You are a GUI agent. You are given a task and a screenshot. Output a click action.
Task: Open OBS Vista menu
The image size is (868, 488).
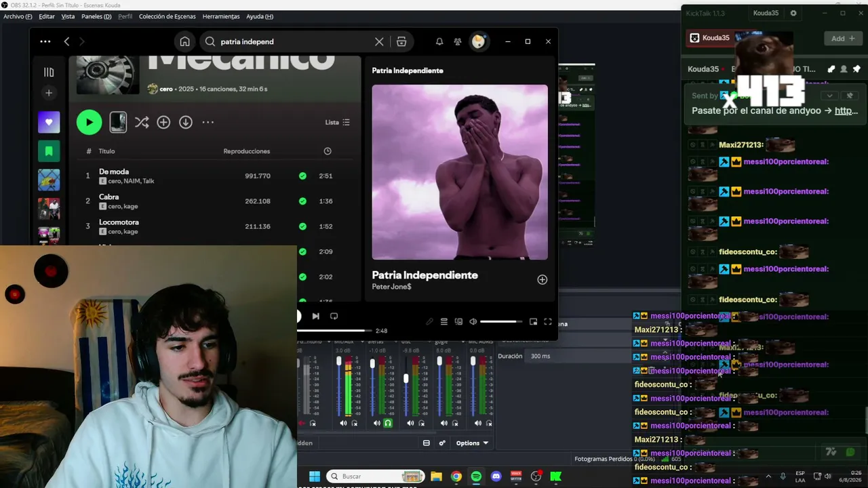tap(68, 16)
